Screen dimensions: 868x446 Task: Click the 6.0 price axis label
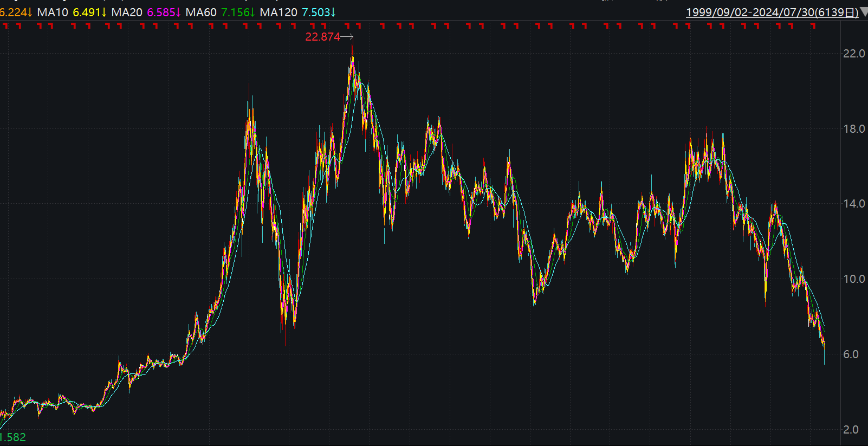pos(851,354)
